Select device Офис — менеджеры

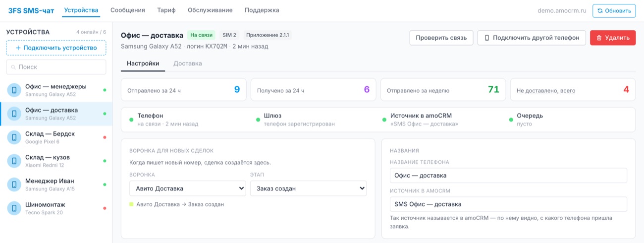[56, 90]
